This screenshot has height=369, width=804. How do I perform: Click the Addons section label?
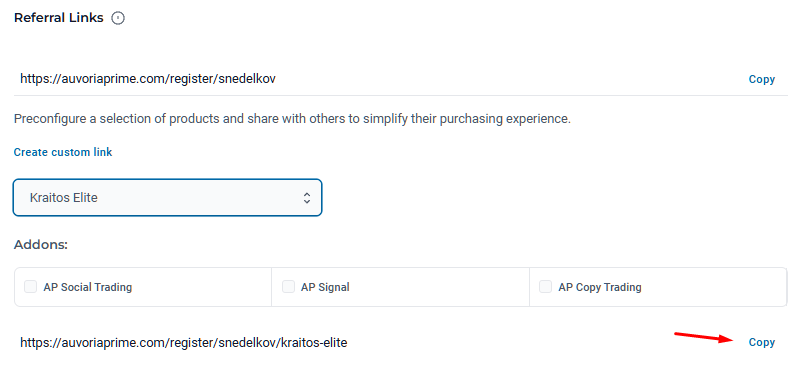pyautogui.click(x=41, y=245)
